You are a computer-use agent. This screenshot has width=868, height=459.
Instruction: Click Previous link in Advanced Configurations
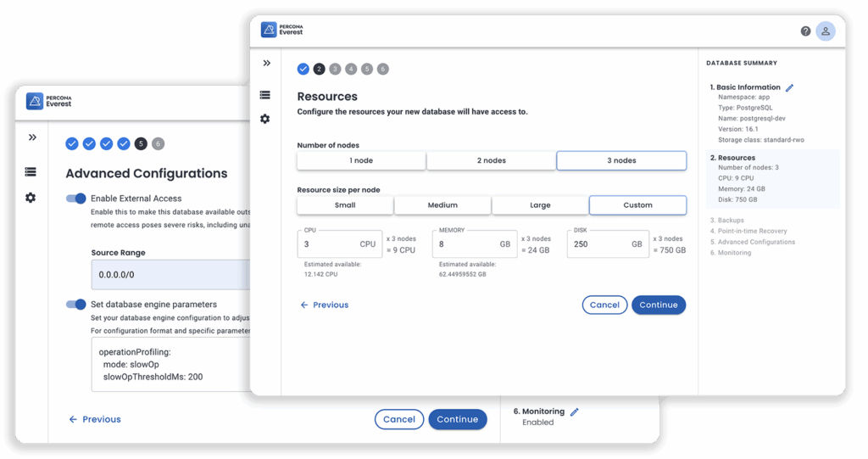coord(95,419)
